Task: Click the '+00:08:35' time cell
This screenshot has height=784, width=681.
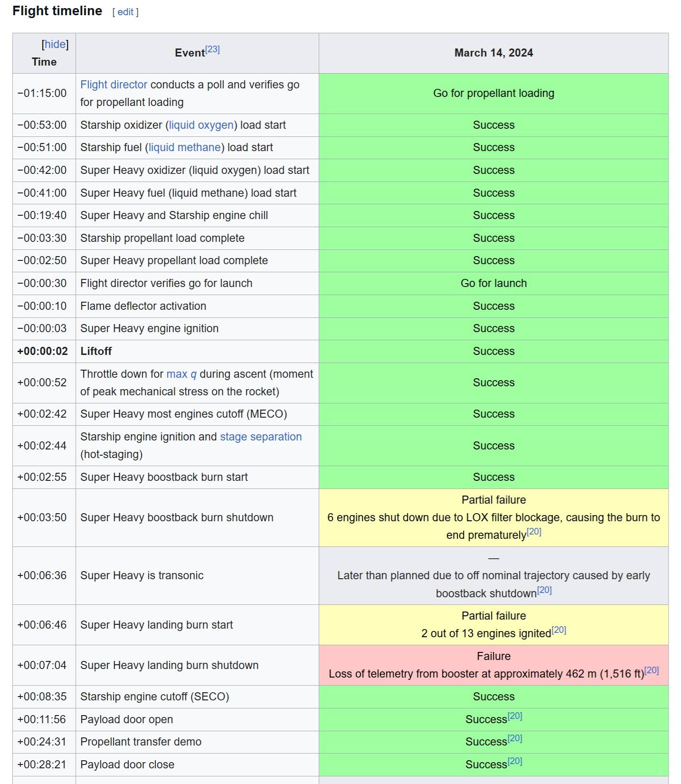Action: (x=44, y=697)
